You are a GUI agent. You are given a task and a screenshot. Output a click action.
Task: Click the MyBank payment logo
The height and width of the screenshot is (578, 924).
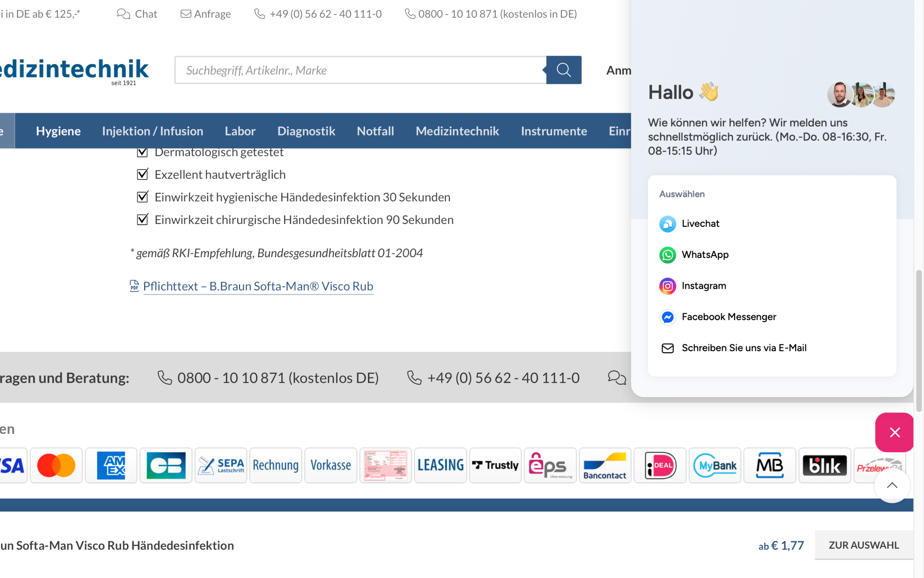(715, 465)
